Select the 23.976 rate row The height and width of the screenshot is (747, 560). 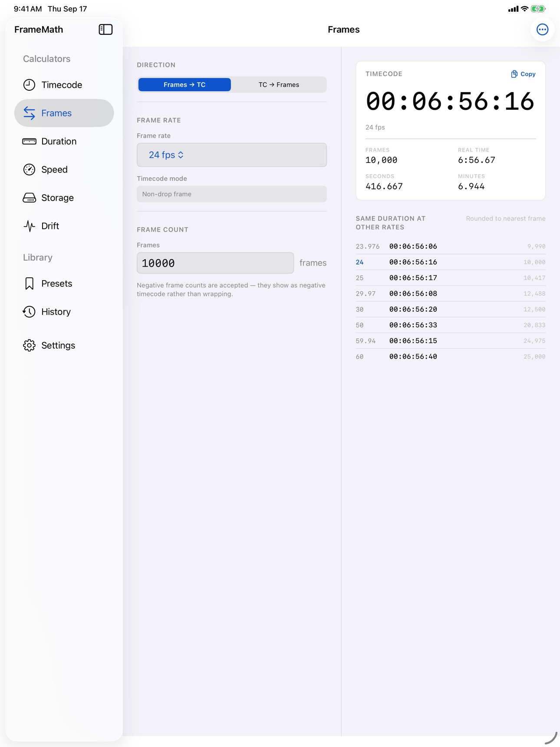click(451, 246)
